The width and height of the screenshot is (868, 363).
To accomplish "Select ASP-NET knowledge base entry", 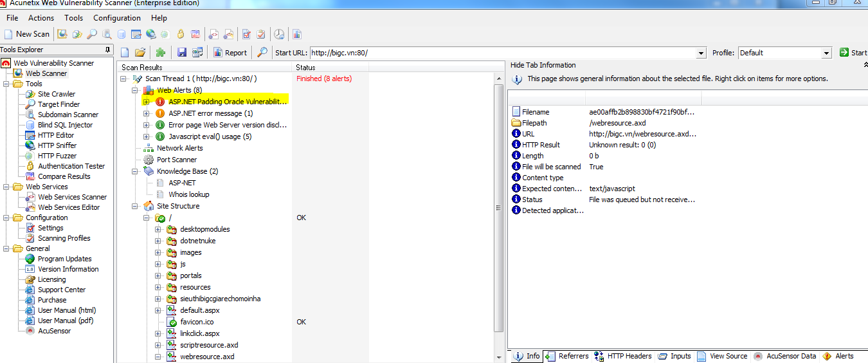I will click(x=182, y=183).
